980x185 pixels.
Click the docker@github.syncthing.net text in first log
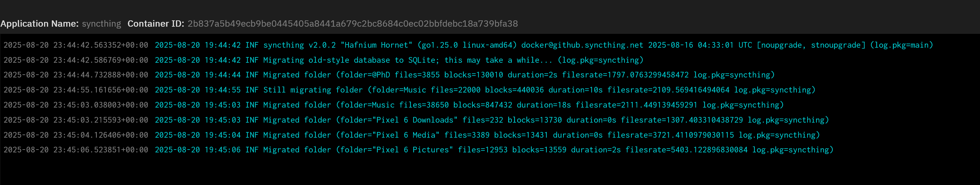(582, 45)
